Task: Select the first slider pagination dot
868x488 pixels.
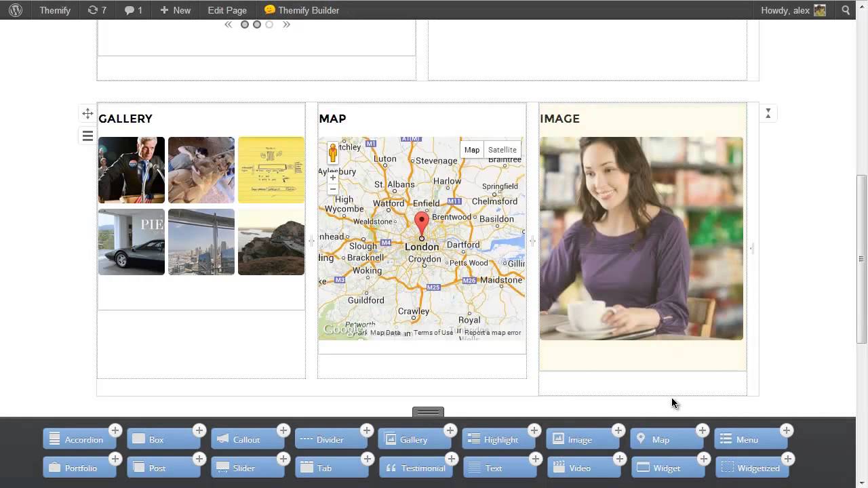Action: [x=245, y=24]
